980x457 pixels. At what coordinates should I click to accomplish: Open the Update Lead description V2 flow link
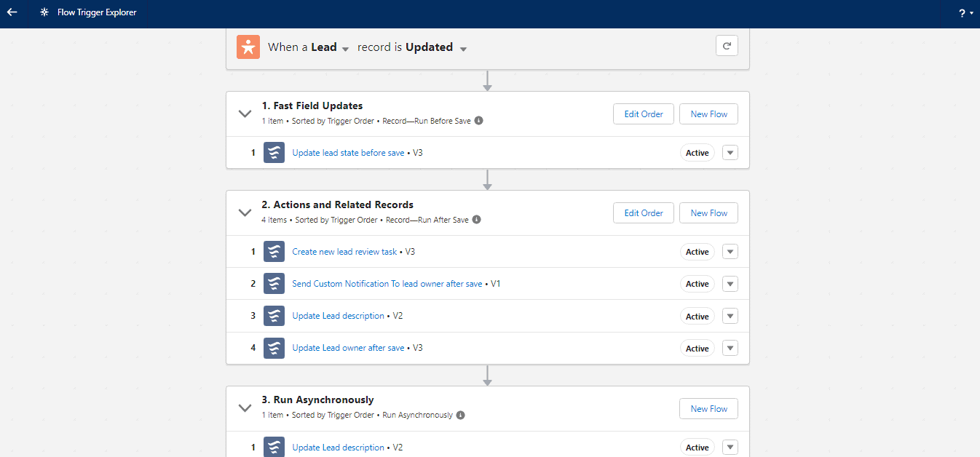click(x=338, y=315)
